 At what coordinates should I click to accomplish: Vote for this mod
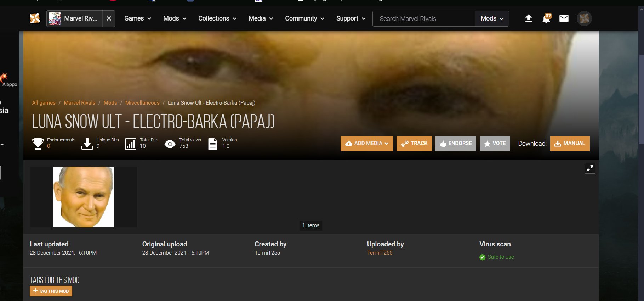coord(495,144)
